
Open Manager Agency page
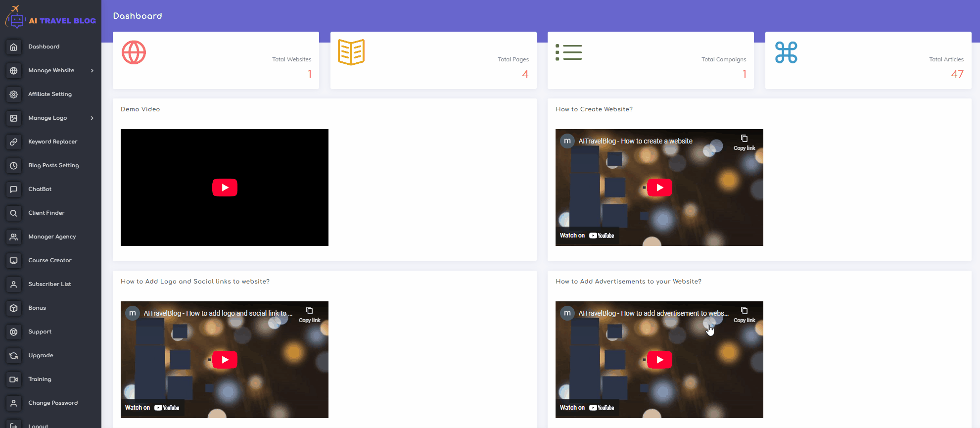[52, 237]
